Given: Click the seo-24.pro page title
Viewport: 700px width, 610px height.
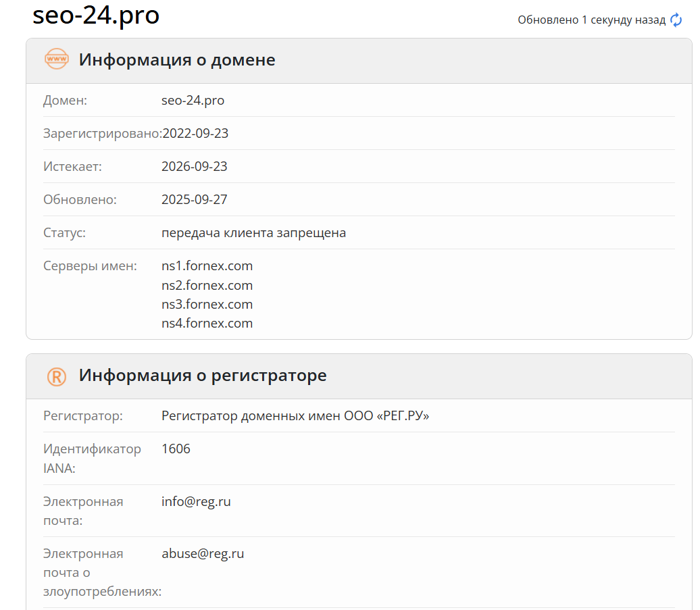Looking at the screenshot, I should [96, 15].
